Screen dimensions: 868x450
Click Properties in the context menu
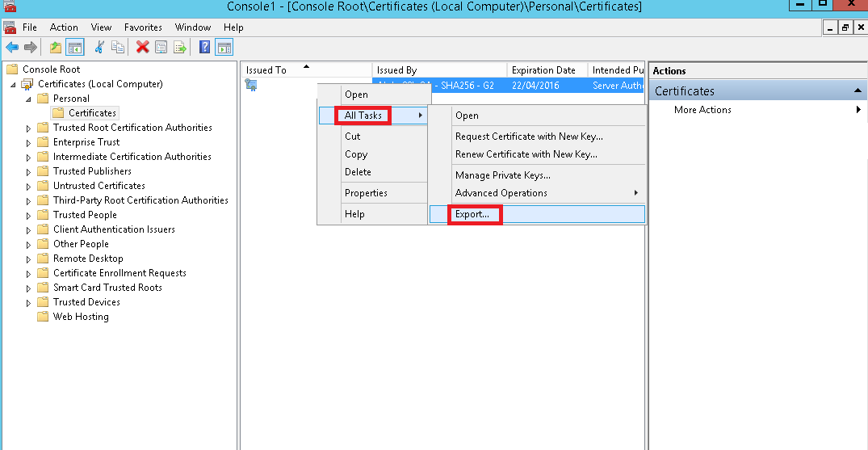tap(366, 193)
